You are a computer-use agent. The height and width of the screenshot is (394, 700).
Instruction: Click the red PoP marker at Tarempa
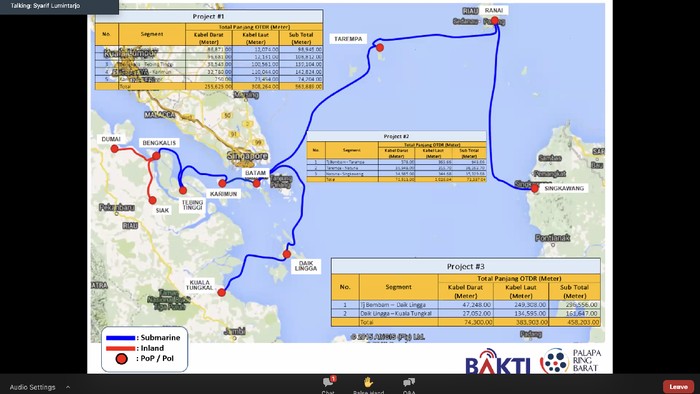(380, 48)
